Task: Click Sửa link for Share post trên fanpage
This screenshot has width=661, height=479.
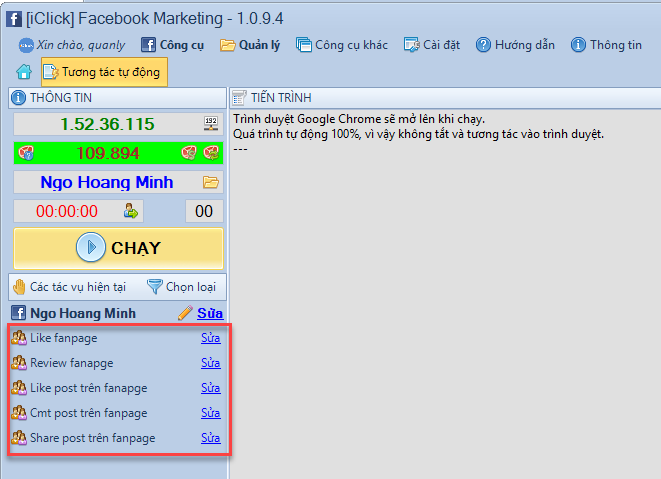Action: (211, 438)
